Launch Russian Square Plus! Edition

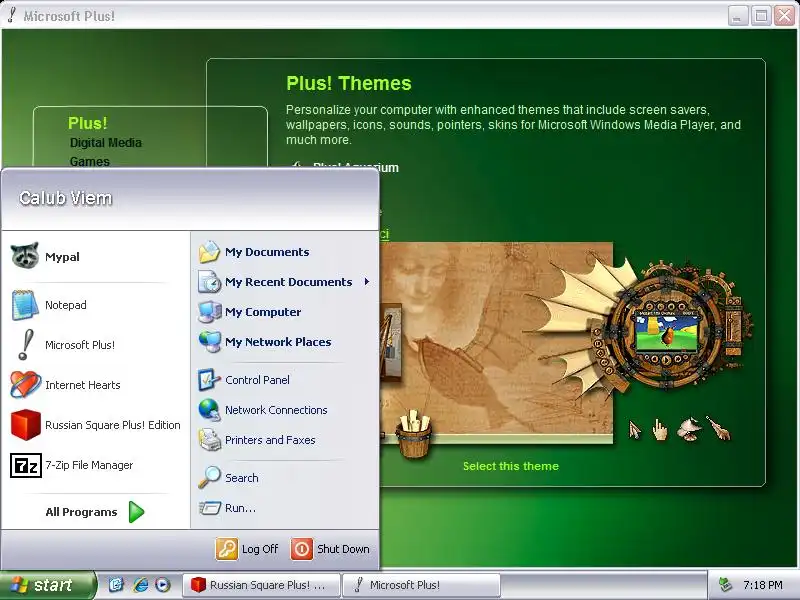[x=95, y=425]
